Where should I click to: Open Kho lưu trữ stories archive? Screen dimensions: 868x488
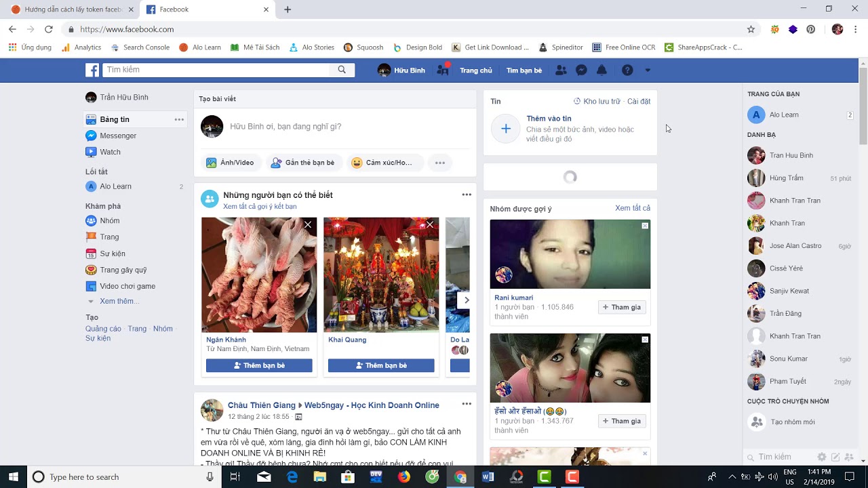tap(597, 102)
